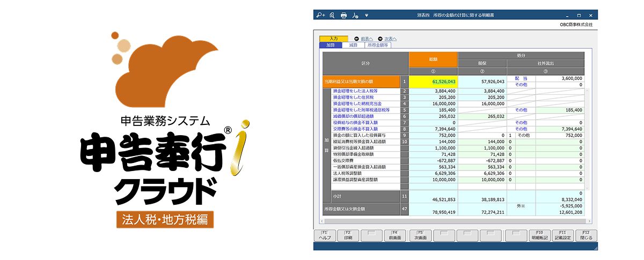The image size is (644, 260).
Task: Switch to the 減算 tab
Action: (x=353, y=45)
